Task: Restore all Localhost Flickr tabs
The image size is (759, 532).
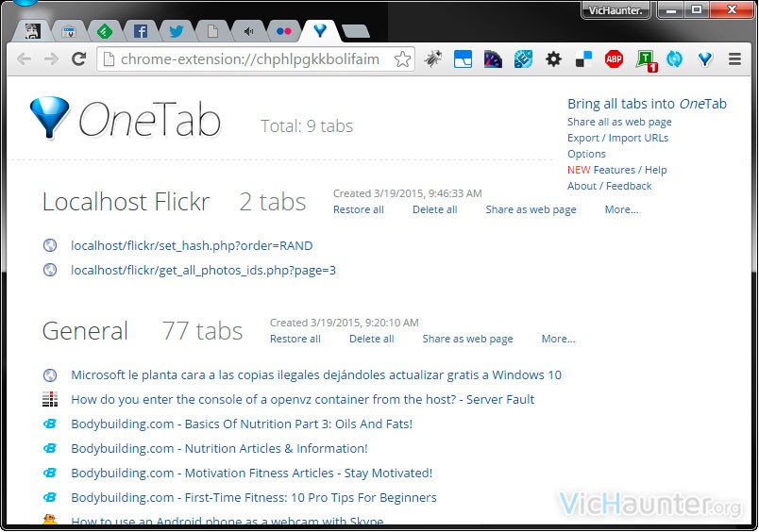Action: point(358,210)
